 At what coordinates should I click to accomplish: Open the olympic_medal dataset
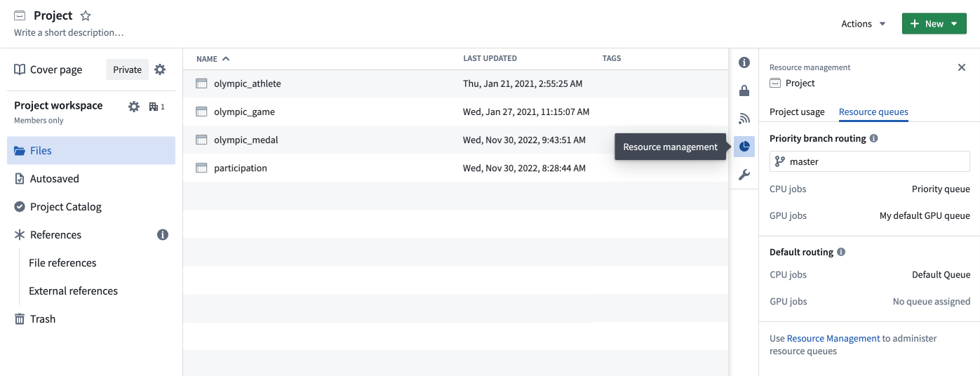246,140
